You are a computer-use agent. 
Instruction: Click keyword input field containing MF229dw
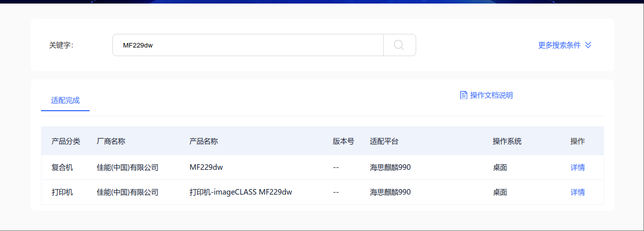[248, 45]
